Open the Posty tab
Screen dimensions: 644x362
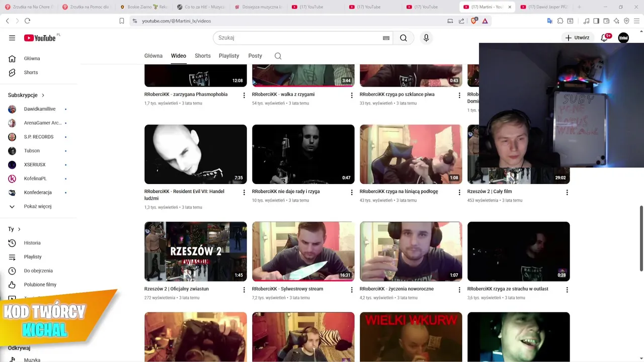click(255, 56)
